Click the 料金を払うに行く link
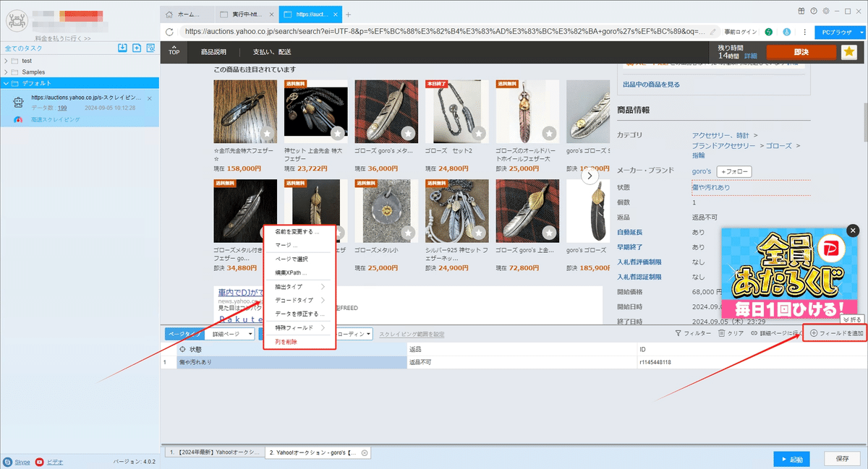The height and width of the screenshot is (469, 868). tap(63, 38)
